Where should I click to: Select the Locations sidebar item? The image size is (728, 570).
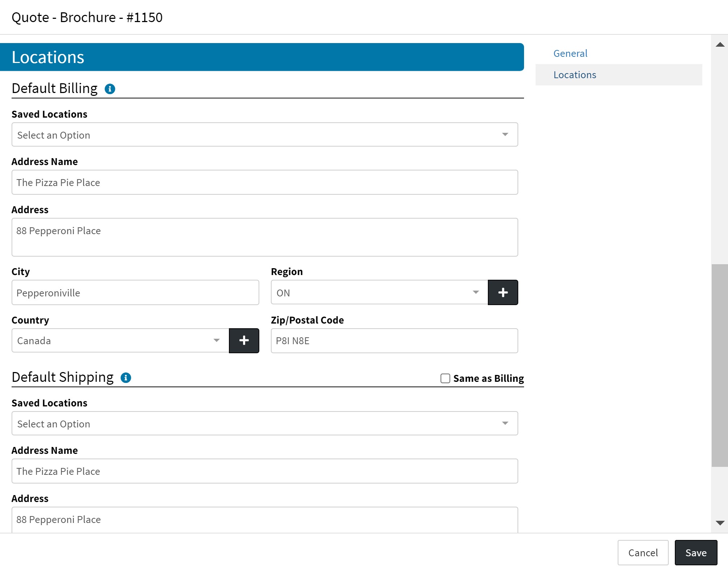point(575,75)
